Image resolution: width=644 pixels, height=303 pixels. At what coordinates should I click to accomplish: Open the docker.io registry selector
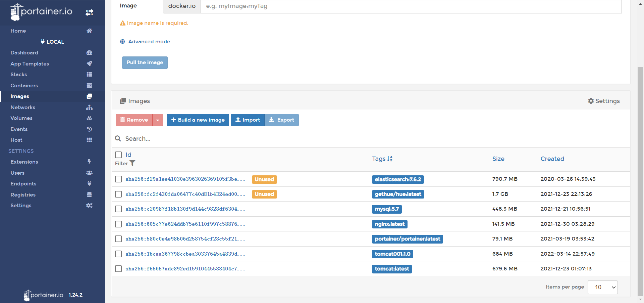point(182,6)
